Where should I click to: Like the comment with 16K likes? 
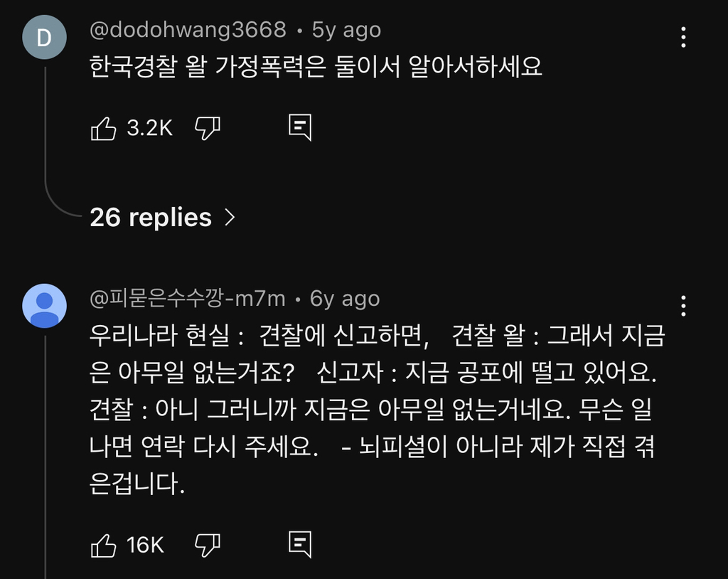click(104, 546)
